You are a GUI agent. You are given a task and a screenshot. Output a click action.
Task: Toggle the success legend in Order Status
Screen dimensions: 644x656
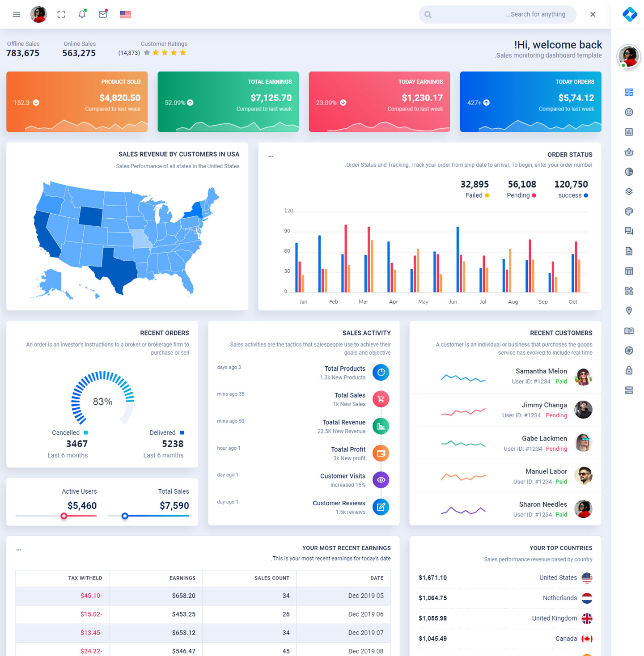(x=573, y=195)
